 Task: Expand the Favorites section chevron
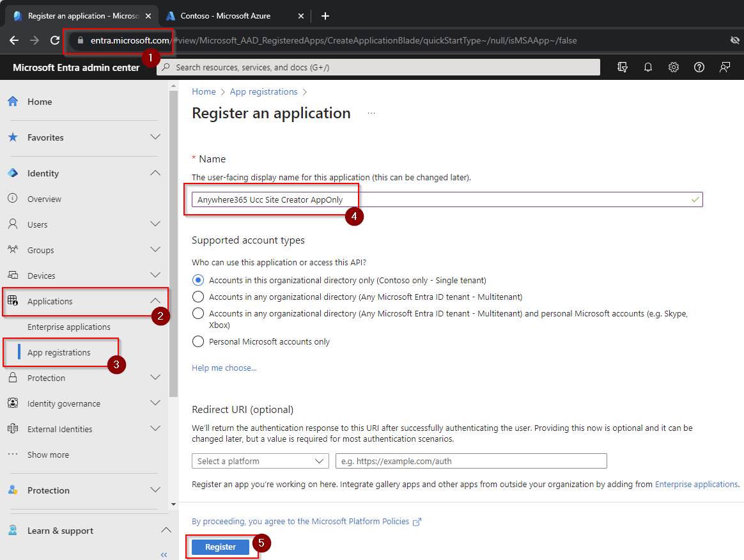pos(155,137)
